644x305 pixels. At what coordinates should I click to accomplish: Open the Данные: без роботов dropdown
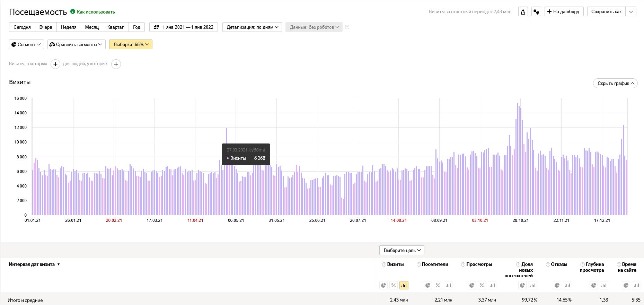point(314,27)
